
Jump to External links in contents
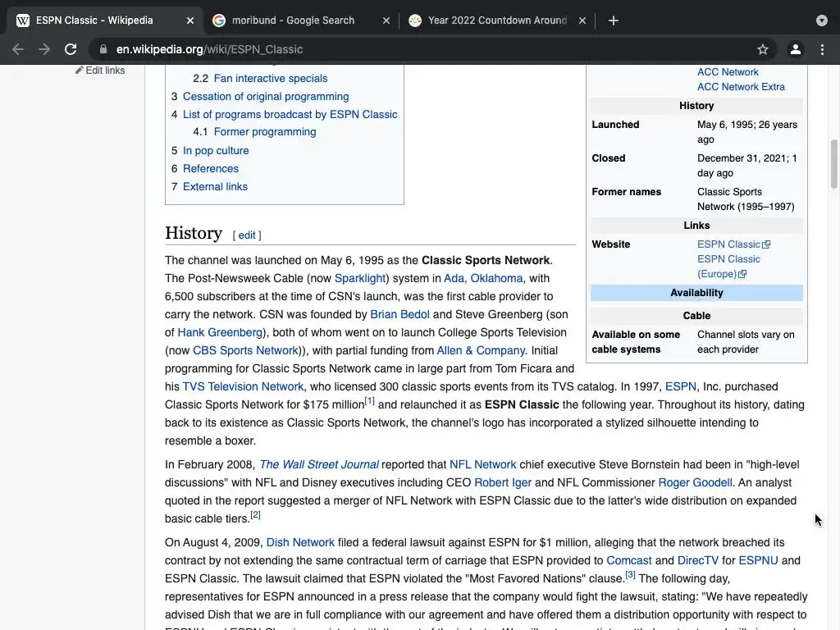(x=215, y=186)
